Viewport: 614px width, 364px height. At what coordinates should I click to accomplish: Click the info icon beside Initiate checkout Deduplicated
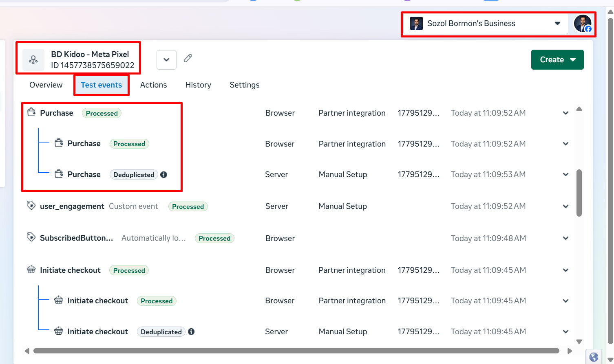(191, 332)
